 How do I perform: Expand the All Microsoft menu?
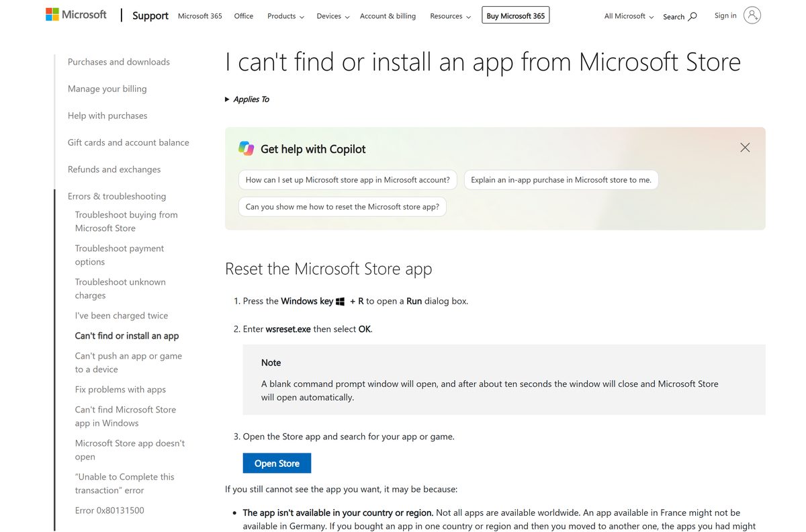pos(629,16)
